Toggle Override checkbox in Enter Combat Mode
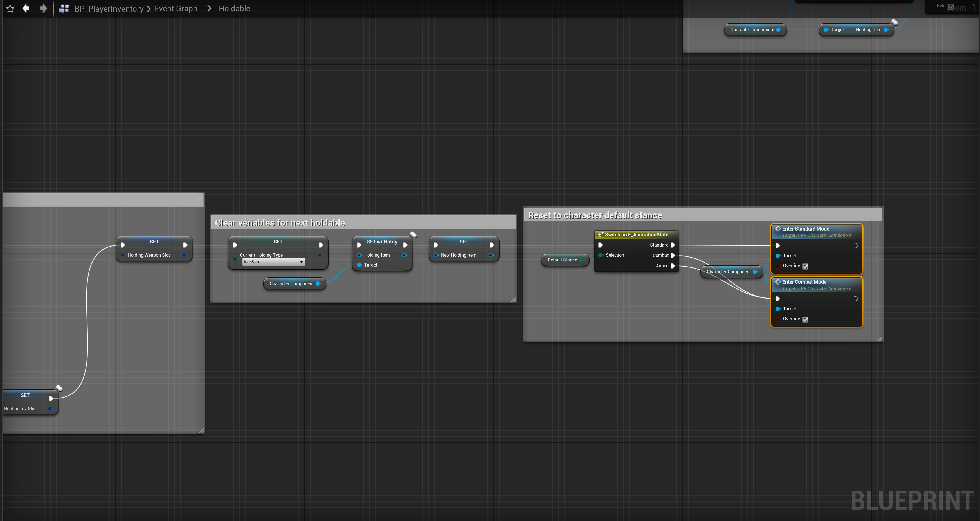980x521 pixels. pyautogui.click(x=805, y=319)
